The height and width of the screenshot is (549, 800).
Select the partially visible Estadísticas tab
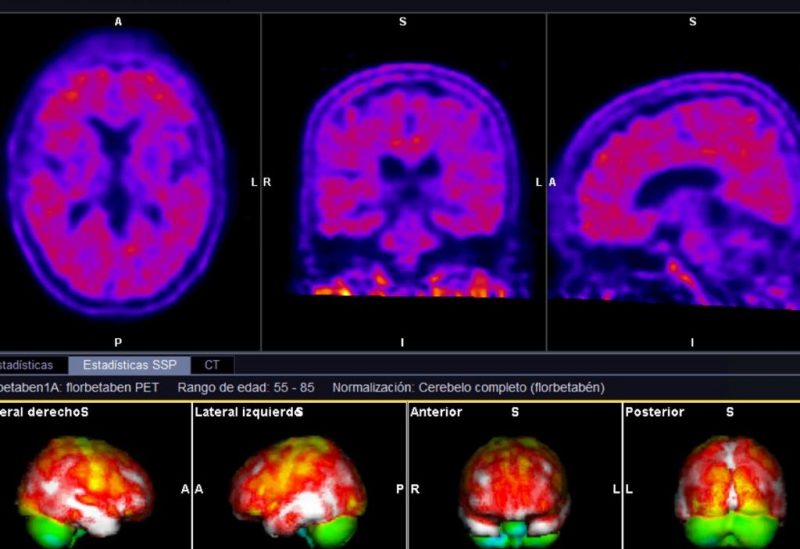(30, 365)
